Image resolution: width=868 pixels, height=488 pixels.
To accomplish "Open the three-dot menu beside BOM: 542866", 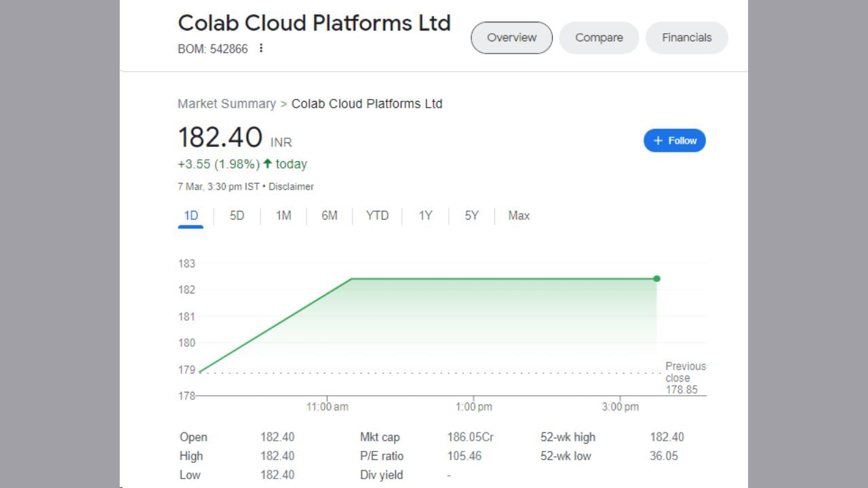I will click(x=261, y=49).
